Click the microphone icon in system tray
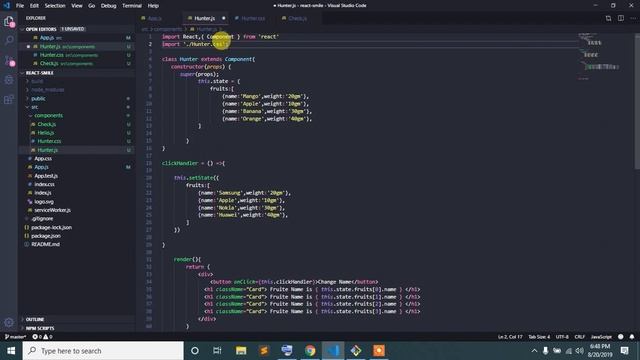Screen dimensions: 640x360 pyautogui.click(x=545, y=351)
